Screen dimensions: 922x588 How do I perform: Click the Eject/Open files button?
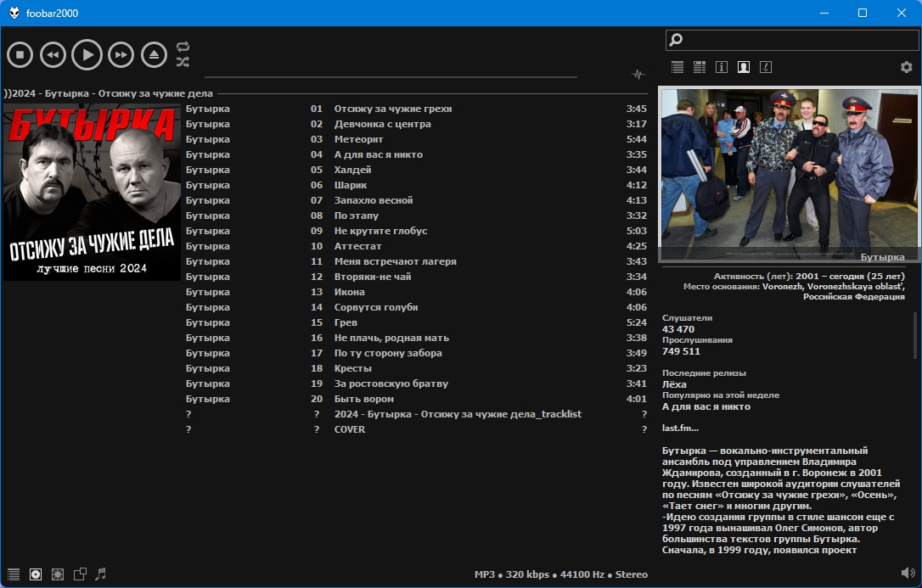point(154,54)
